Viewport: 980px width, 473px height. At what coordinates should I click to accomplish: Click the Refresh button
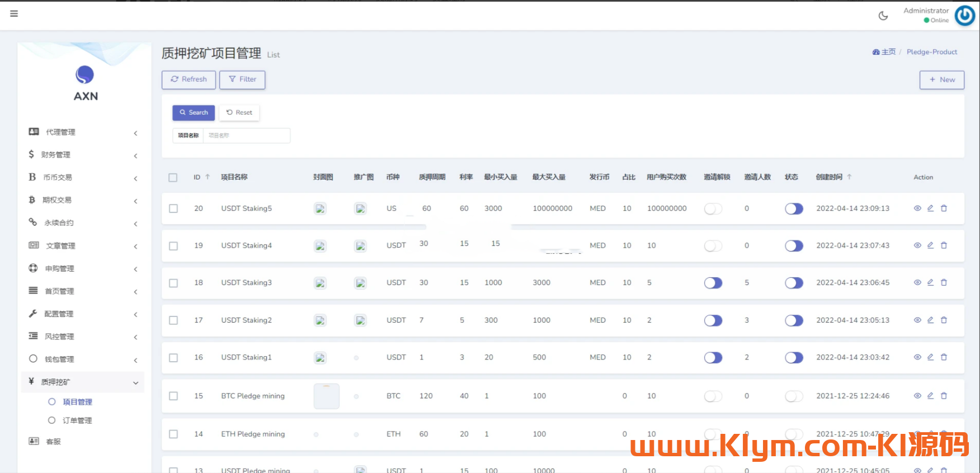pos(189,79)
